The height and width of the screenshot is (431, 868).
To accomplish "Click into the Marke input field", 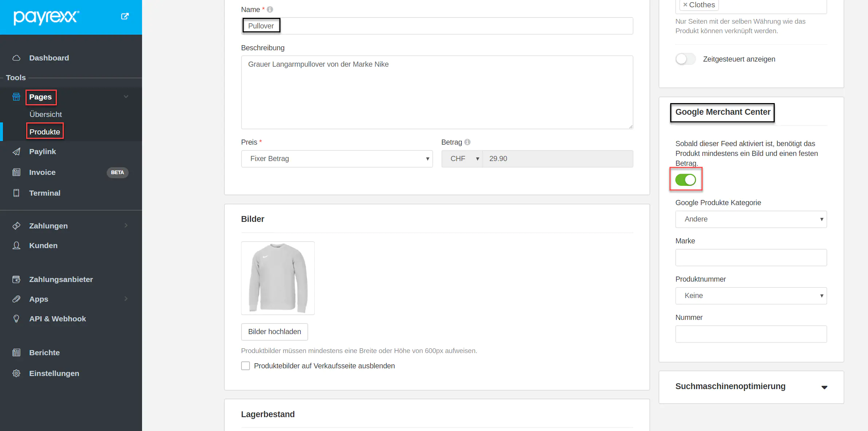I will coord(751,258).
